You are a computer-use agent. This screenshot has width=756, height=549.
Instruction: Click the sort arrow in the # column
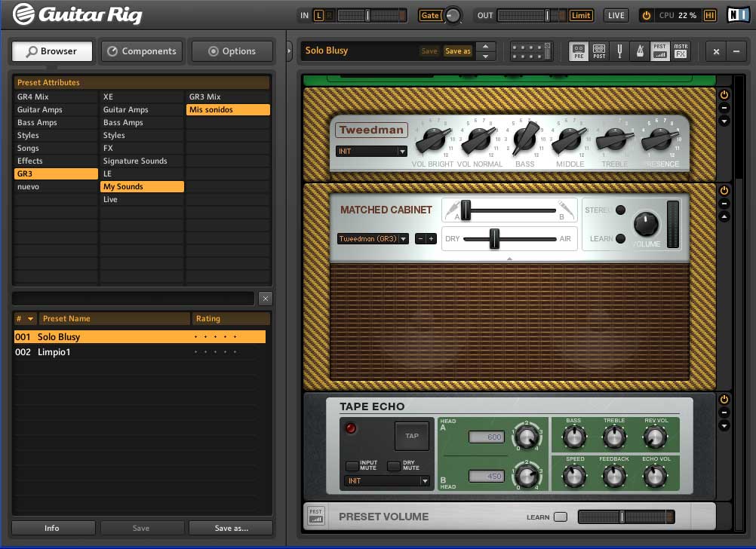tap(30, 318)
